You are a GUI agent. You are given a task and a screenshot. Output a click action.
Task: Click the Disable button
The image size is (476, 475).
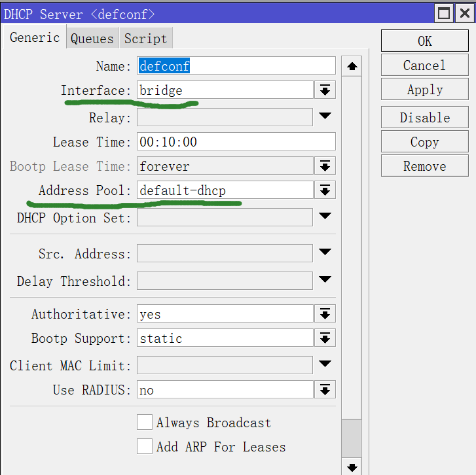tap(424, 118)
